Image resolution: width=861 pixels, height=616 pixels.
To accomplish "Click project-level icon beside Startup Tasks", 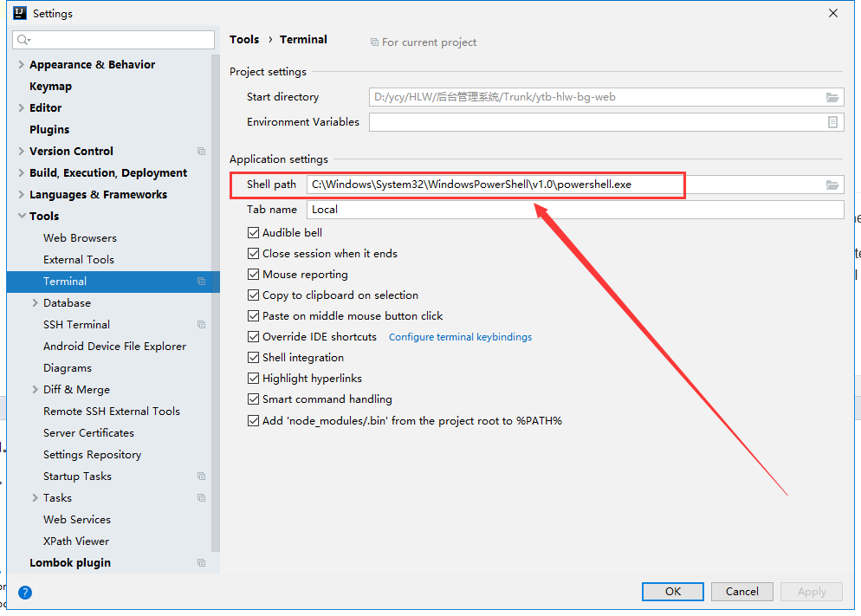I will (x=202, y=476).
